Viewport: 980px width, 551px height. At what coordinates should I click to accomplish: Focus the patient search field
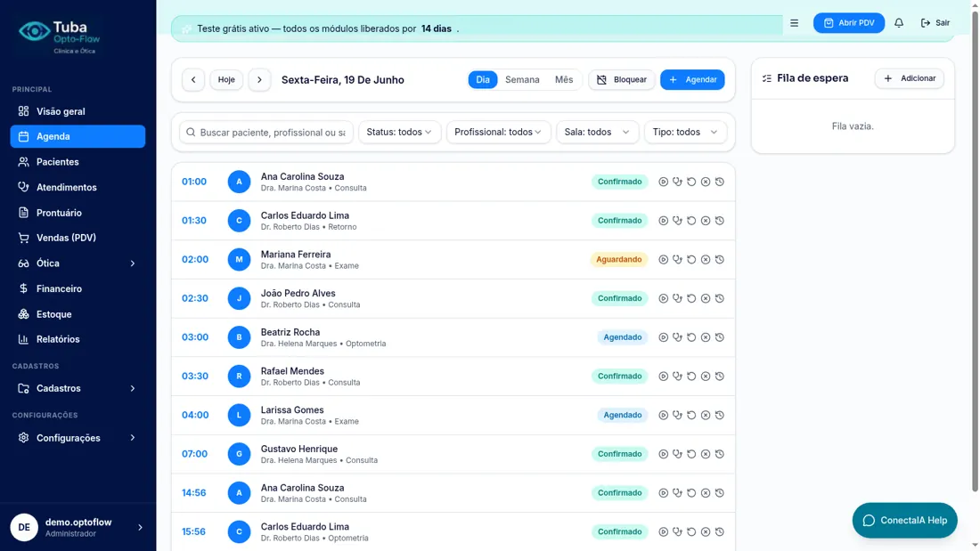(x=267, y=133)
